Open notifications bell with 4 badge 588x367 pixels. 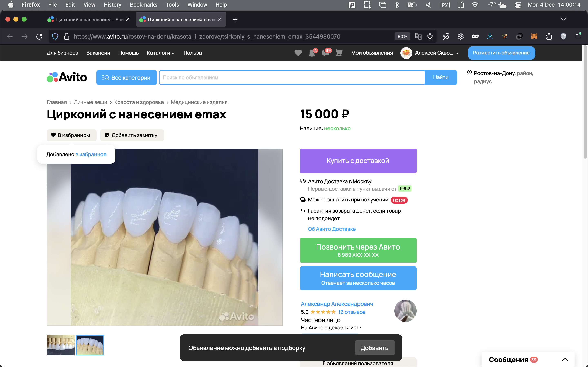pyautogui.click(x=312, y=53)
